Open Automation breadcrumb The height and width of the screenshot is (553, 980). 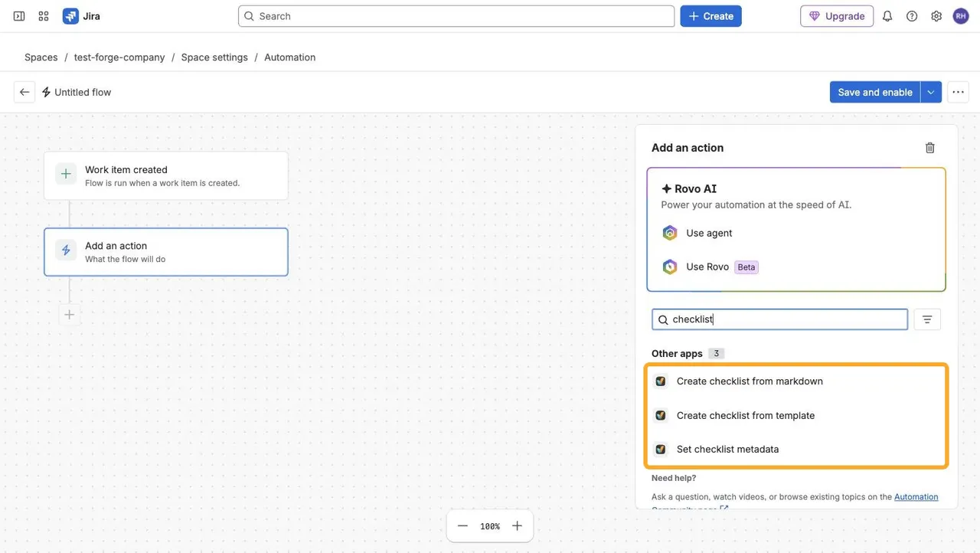289,57
